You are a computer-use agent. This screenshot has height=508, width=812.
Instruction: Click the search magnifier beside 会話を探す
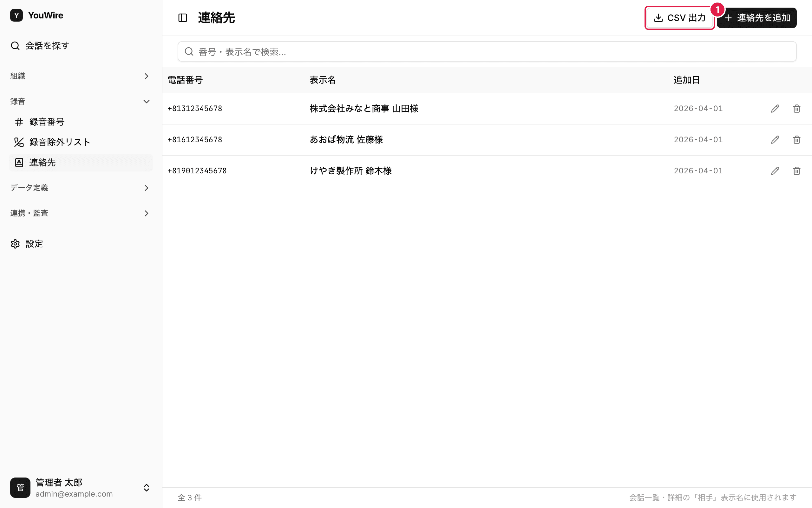[x=15, y=46]
